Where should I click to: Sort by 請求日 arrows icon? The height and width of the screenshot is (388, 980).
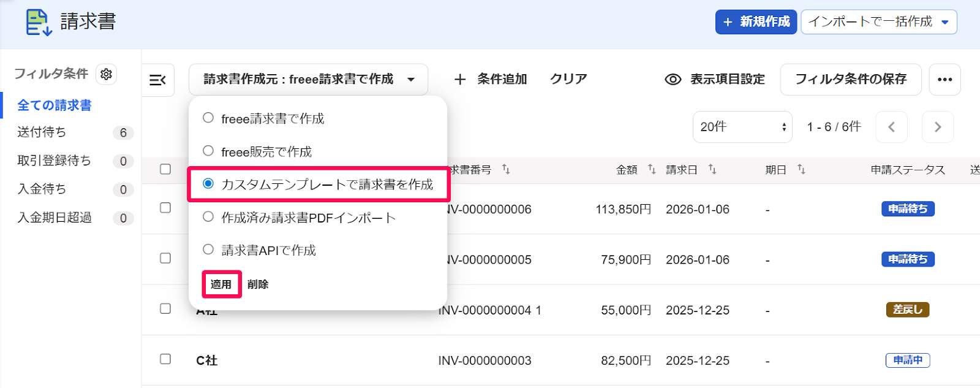[712, 169]
